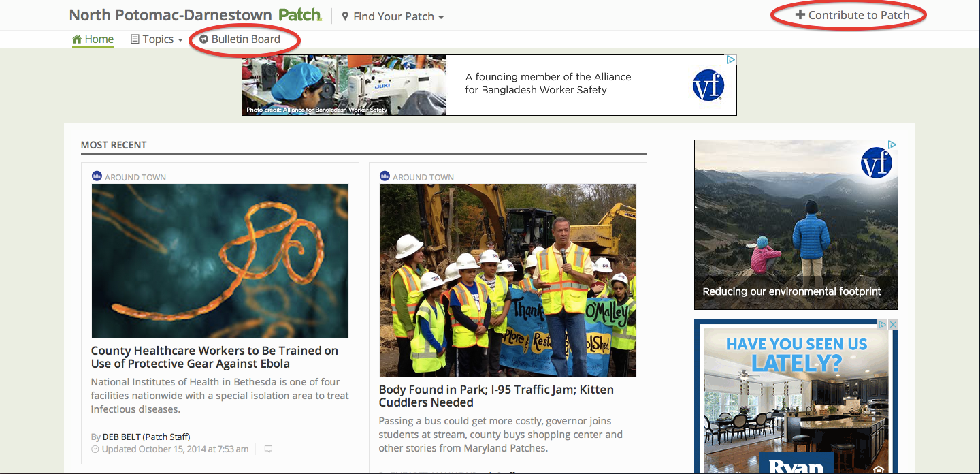980x474 pixels.
Task: Click the comment bubble icon under Ebola article
Action: point(268,449)
